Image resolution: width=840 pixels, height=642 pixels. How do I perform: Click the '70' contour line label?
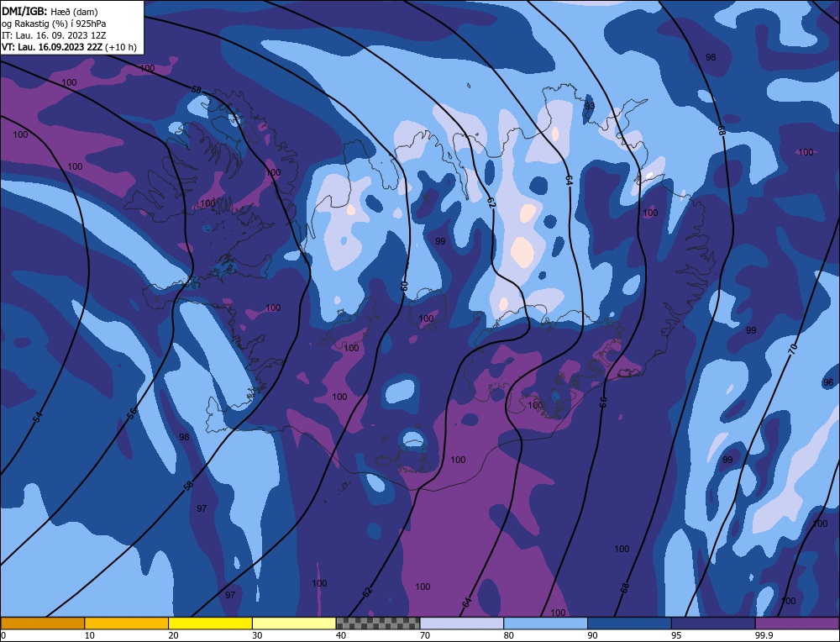click(x=794, y=349)
